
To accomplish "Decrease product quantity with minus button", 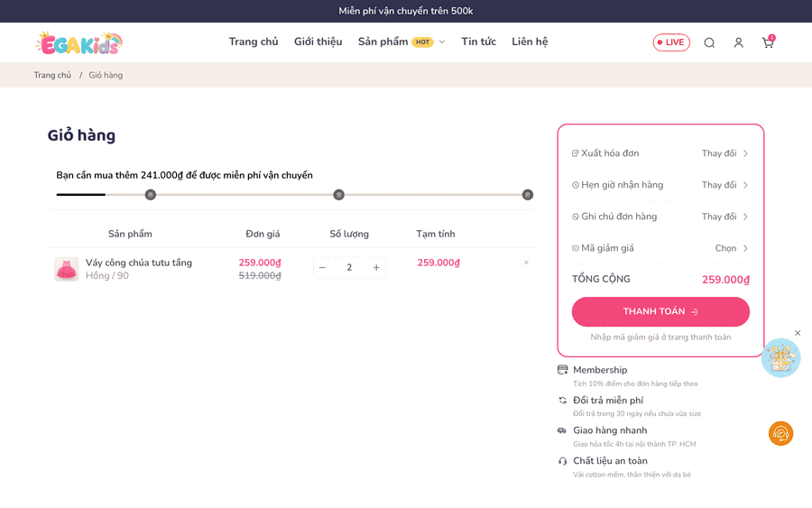I will [323, 268].
